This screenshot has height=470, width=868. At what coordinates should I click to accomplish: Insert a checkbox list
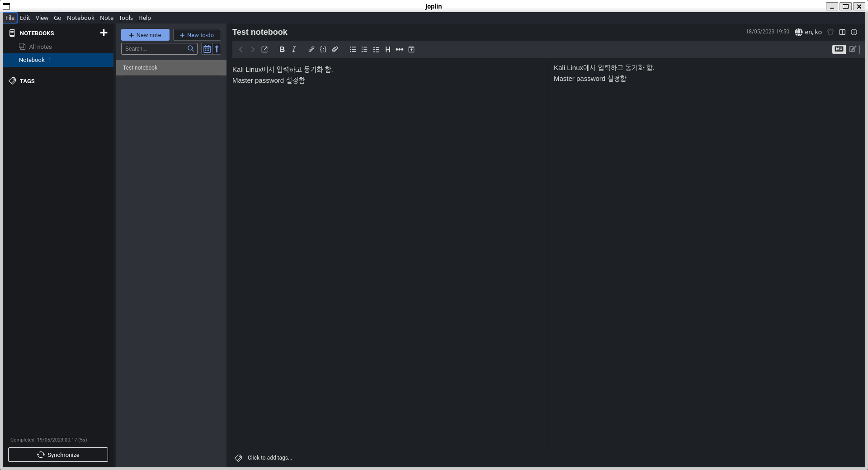(376, 49)
